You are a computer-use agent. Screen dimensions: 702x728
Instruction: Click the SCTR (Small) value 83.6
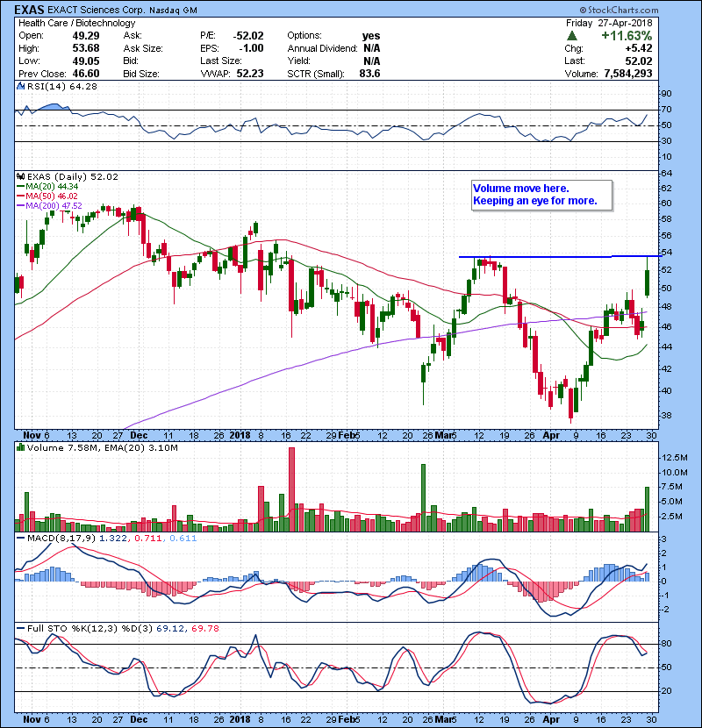[x=369, y=74]
